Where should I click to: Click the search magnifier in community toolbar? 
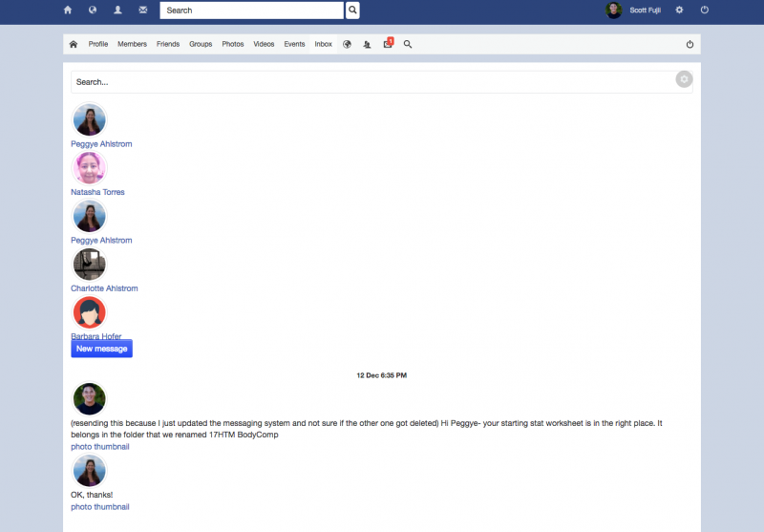click(408, 44)
